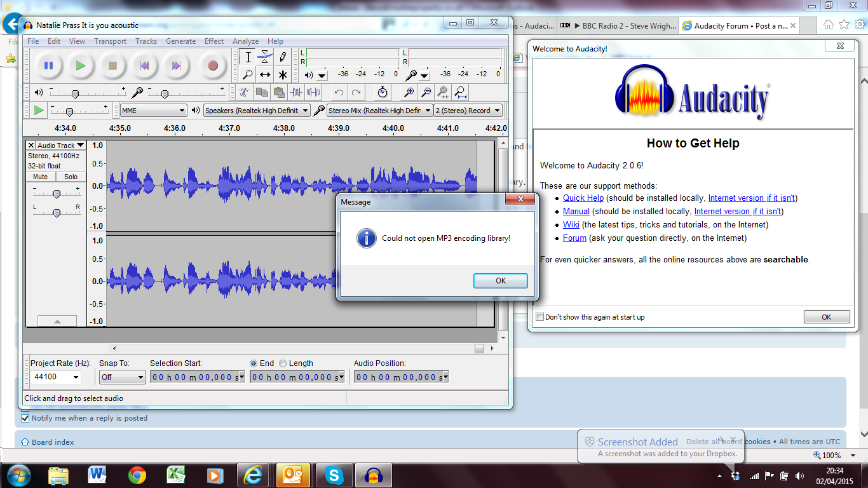Open the Generate menu
The height and width of the screenshot is (488, 868).
pyautogui.click(x=180, y=41)
